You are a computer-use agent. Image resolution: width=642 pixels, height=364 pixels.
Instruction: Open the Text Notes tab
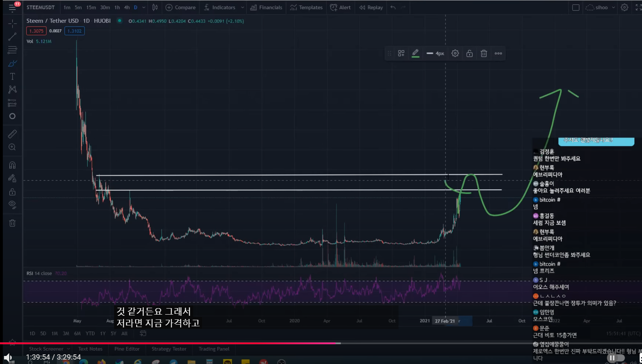(x=90, y=349)
